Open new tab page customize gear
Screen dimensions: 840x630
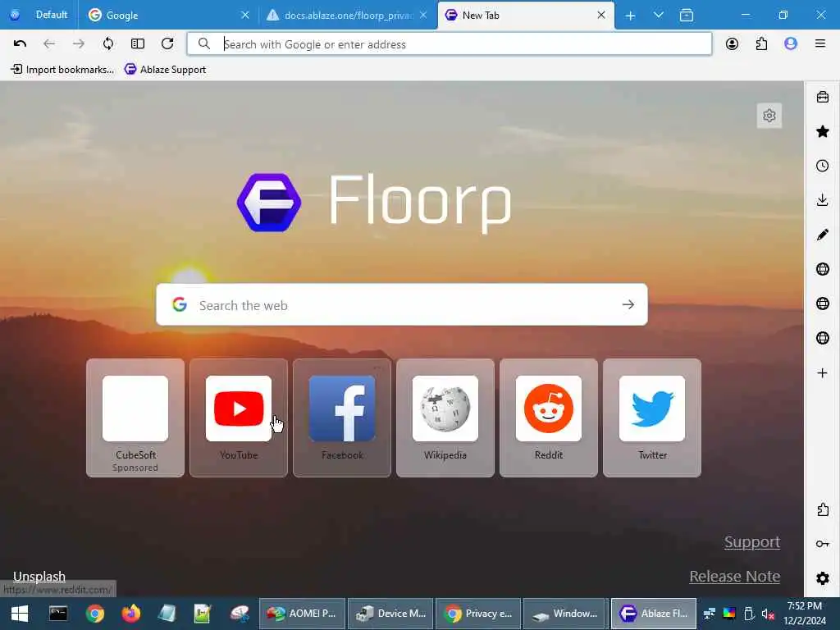[x=769, y=116]
